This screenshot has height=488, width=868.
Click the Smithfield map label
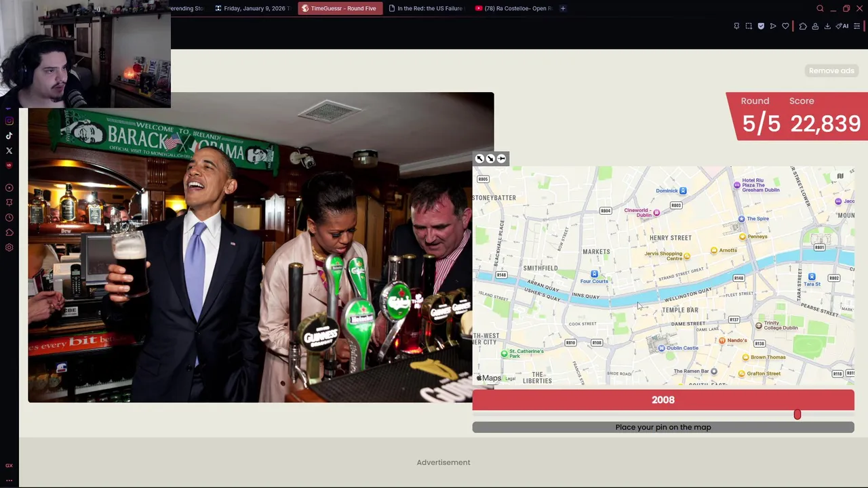click(540, 268)
